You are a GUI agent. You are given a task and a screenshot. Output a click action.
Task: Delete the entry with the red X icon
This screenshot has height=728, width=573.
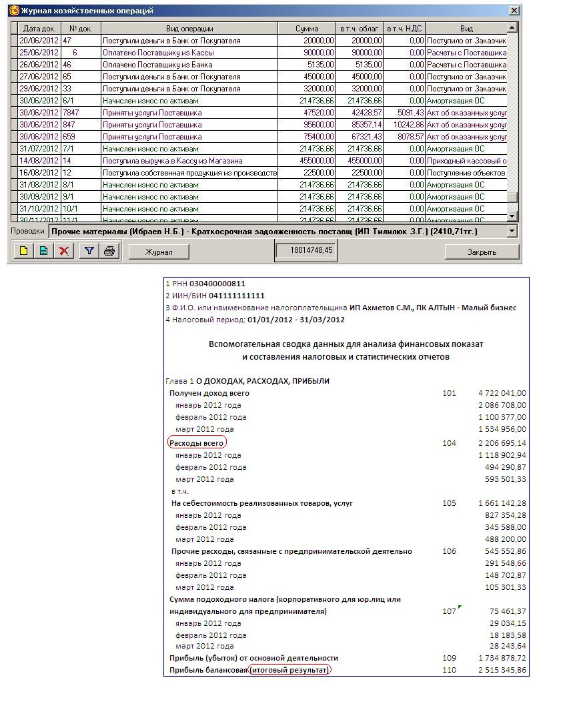[64, 251]
